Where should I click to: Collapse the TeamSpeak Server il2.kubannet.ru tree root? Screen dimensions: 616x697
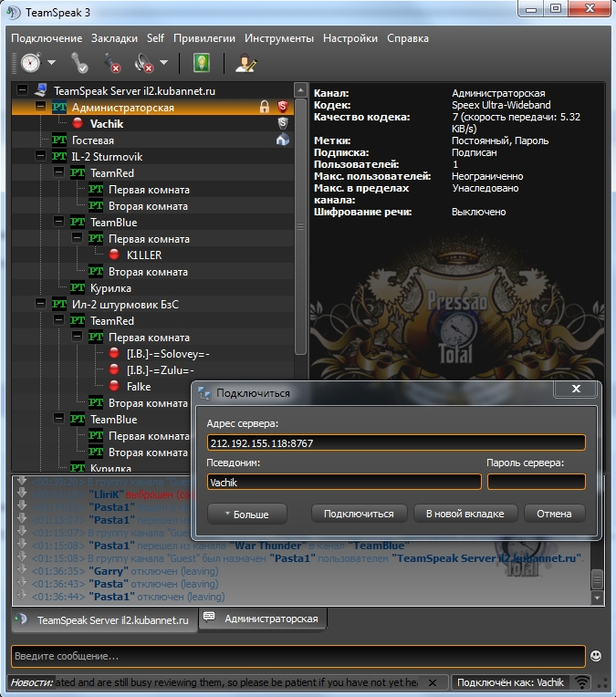click(x=22, y=90)
